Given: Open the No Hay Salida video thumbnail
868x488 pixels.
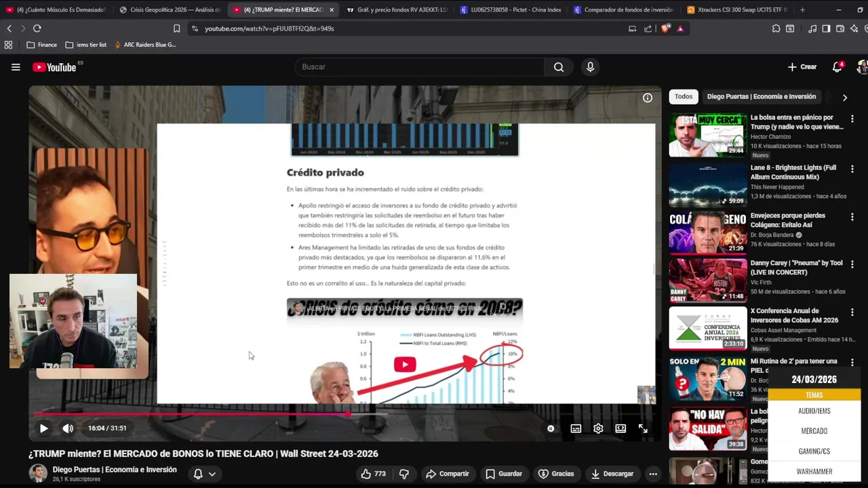Looking at the screenshot, I should [x=708, y=428].
